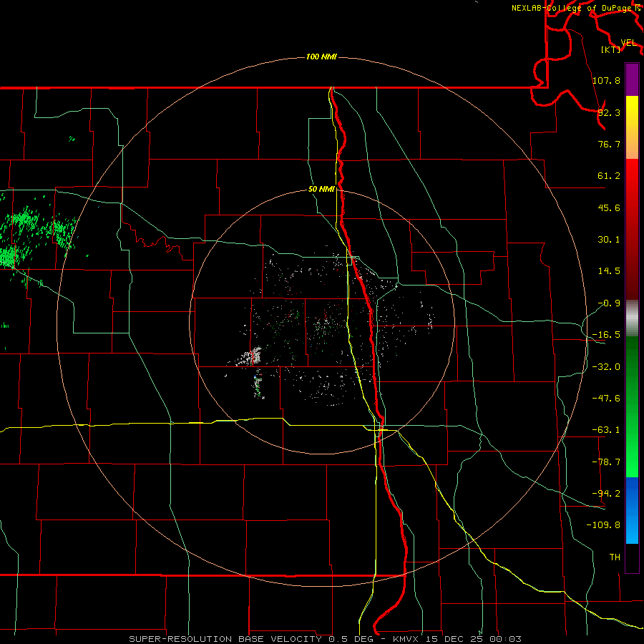644x644 pixels.
Task: Select the 76.7 scale value
Action: 609,144
